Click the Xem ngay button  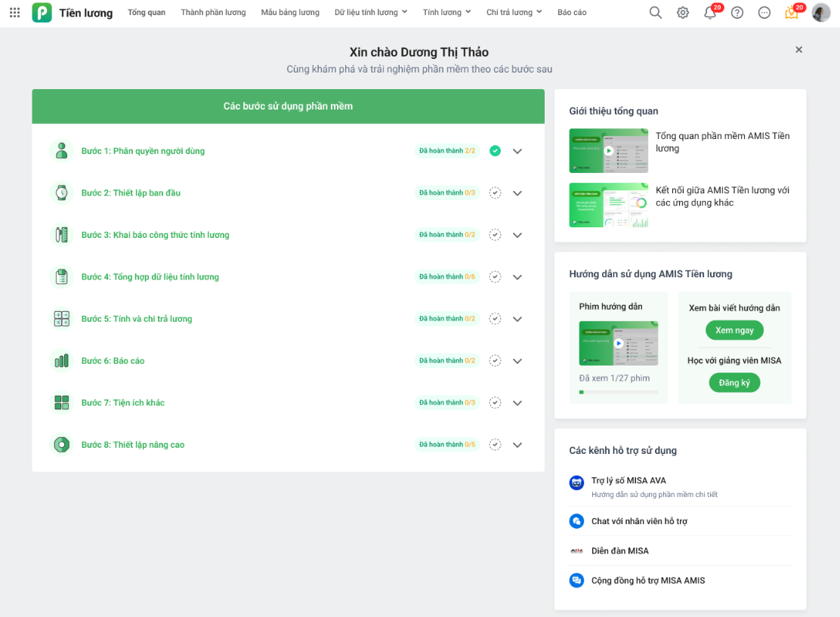coord(734,331)
